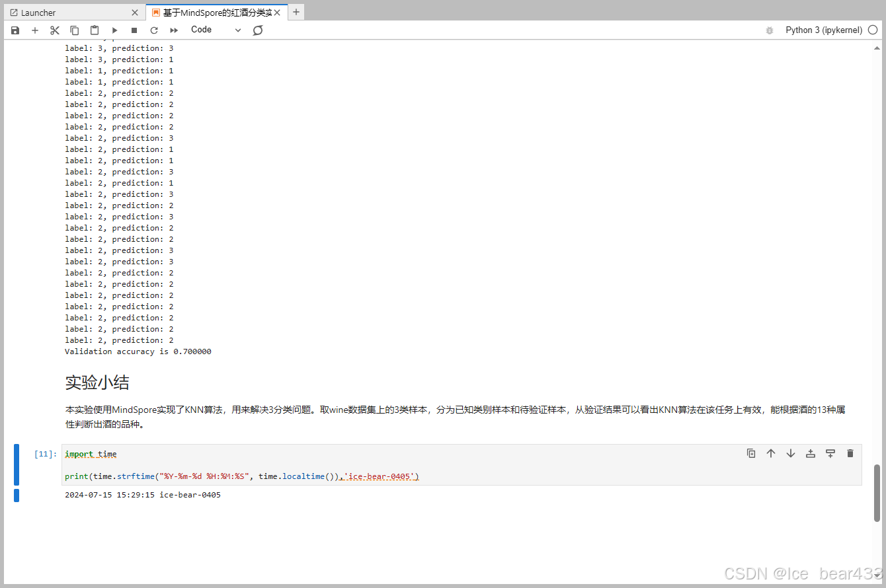This screenshot has height=588, width=886.
Task: Cut the selected cell with scissors icon
Action: pyautogui.click(x=55, y=30)
